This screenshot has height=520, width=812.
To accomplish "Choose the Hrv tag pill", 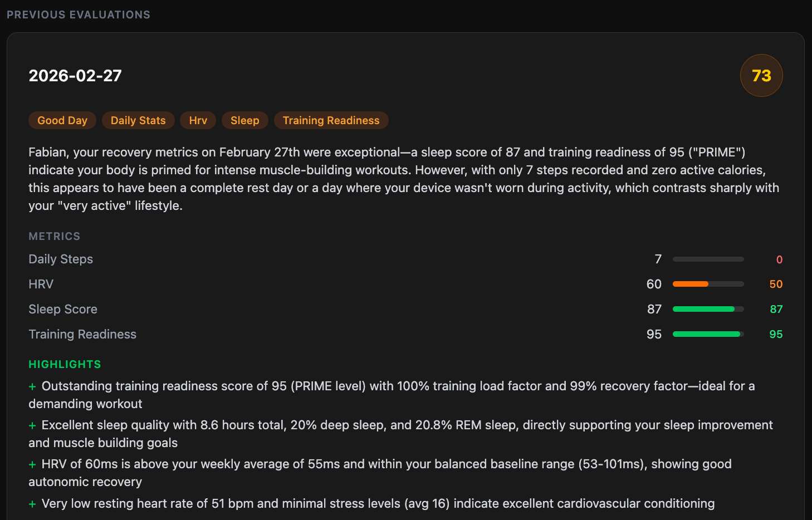I will click(x=198, y=121).
